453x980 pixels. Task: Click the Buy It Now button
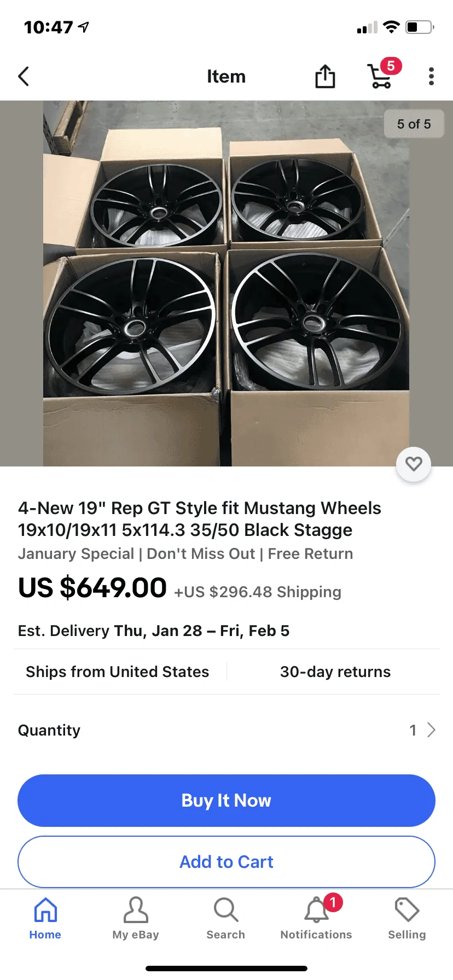(x=226, y=801)
